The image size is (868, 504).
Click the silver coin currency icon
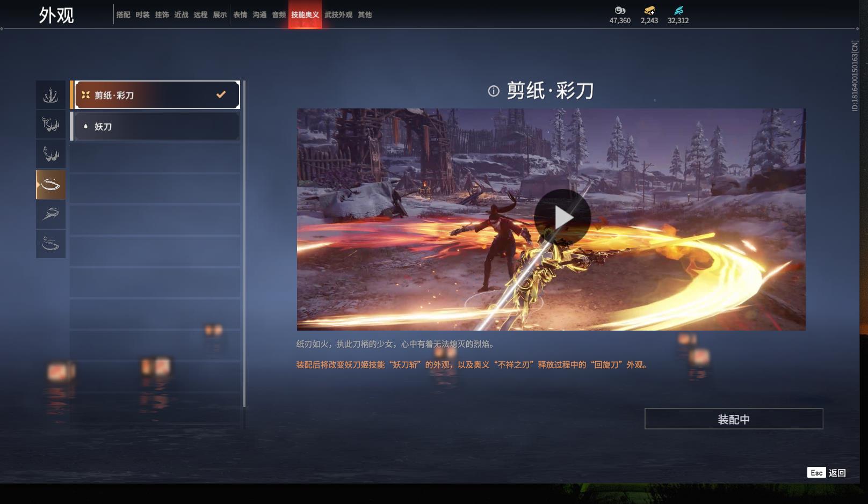[620, 10]
